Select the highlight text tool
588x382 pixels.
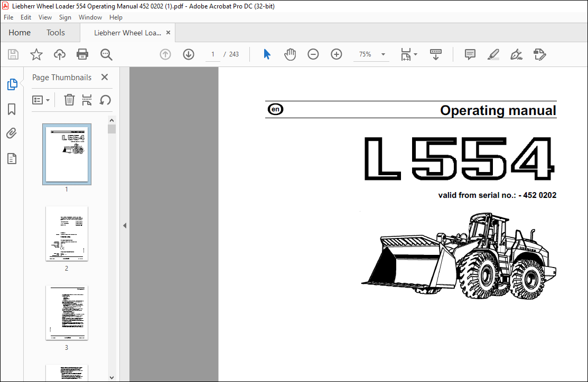pyautogui.click(x=493, y=54)
